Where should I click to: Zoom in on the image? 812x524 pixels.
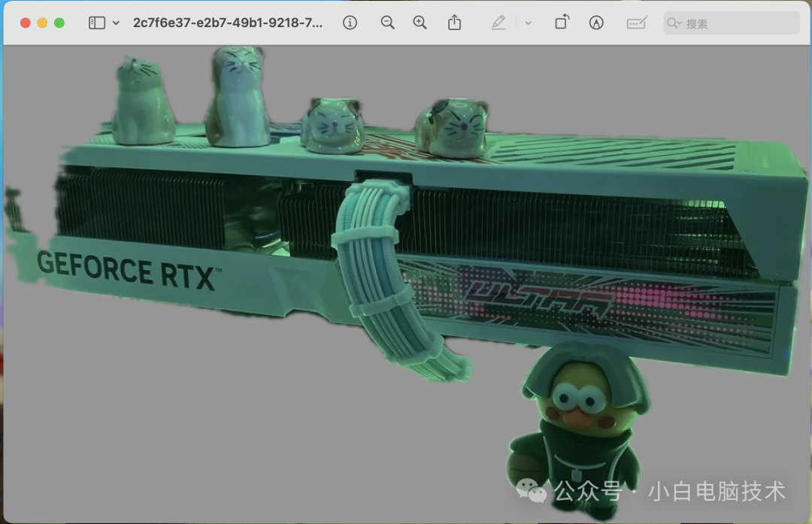point(420,23)
